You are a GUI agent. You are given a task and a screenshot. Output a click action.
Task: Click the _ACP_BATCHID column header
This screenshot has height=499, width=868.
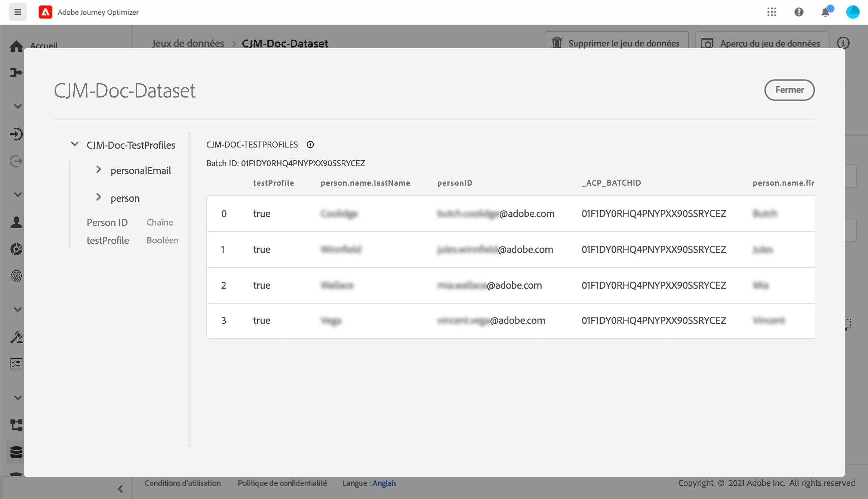[611, 183]
